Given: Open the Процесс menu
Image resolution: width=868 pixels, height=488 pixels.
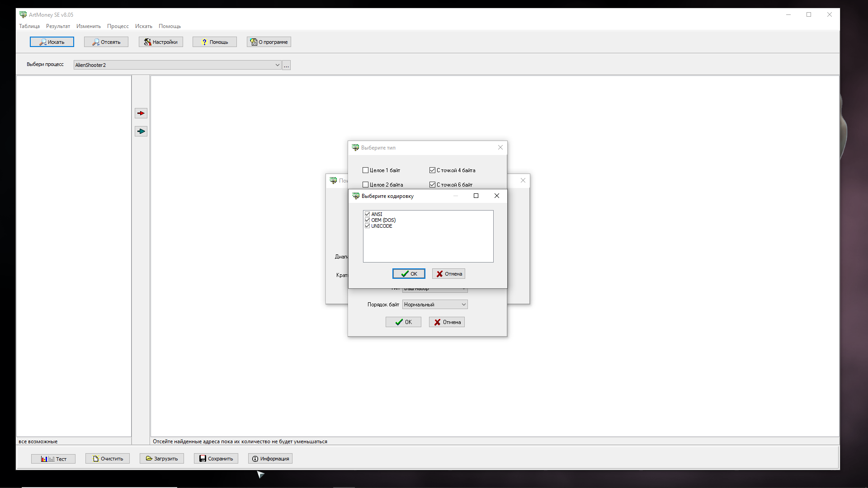Looking at the screenshot, I should (118, 26).
